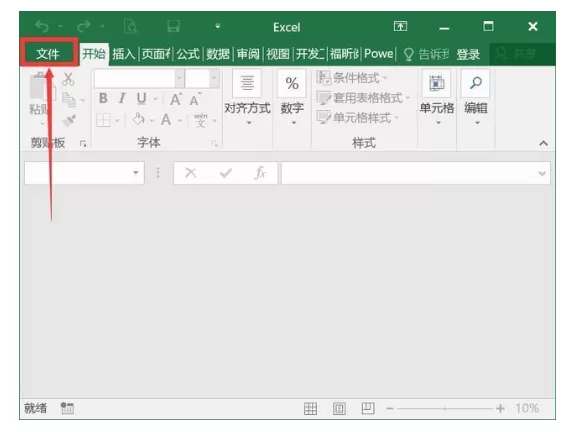Screen dimensions: 576x432
Task: Click the print preview icon in title bar
Action: pyautogui.click(x=130, y=26)
